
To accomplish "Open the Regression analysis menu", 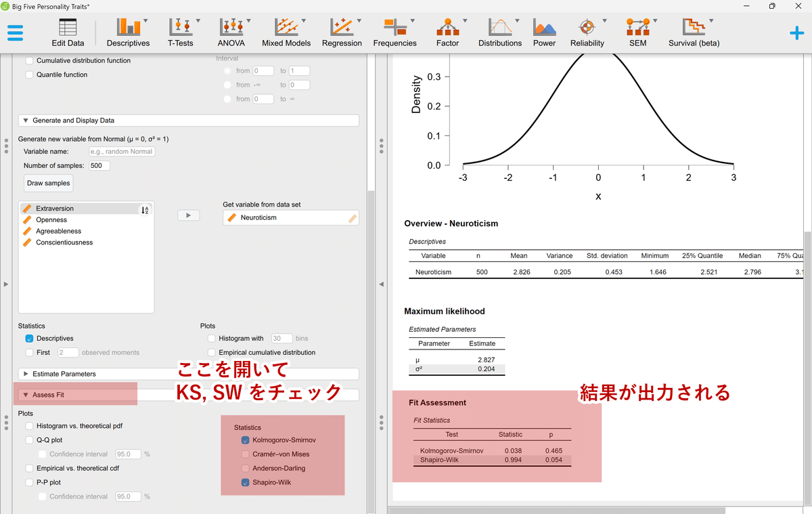I will (342, 31).
